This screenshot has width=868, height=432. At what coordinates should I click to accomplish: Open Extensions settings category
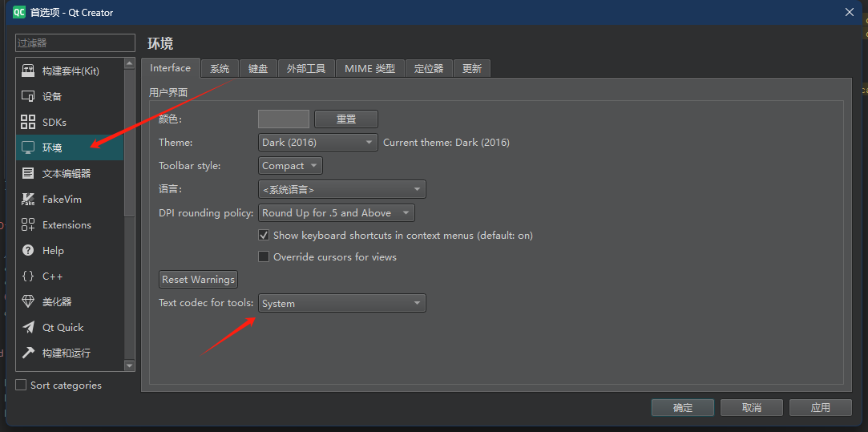click(70, 225)
